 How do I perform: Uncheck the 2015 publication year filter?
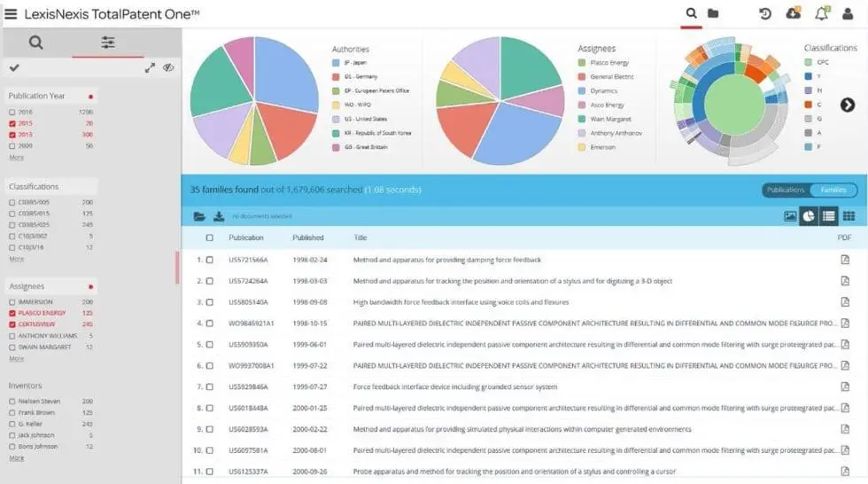point(12,123)
